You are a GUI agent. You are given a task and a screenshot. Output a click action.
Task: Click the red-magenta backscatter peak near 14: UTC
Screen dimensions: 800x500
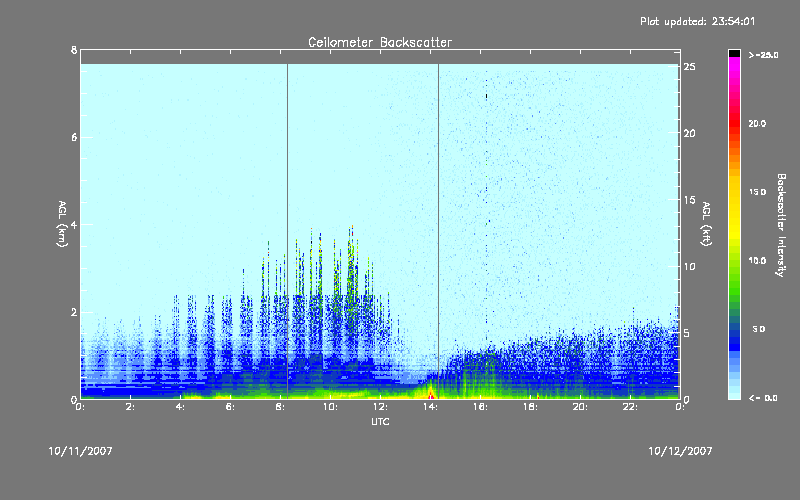point(431,393)
